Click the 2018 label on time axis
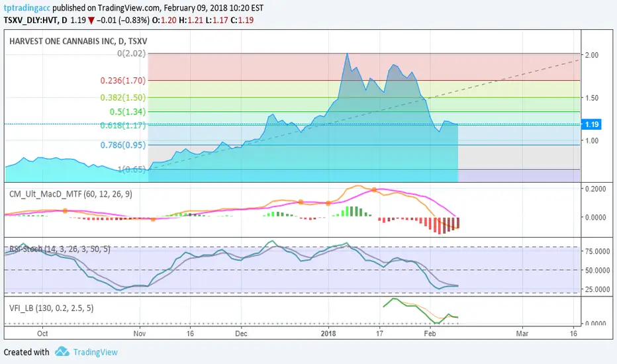This screenshot has height=364, width=617. (328, 334)
